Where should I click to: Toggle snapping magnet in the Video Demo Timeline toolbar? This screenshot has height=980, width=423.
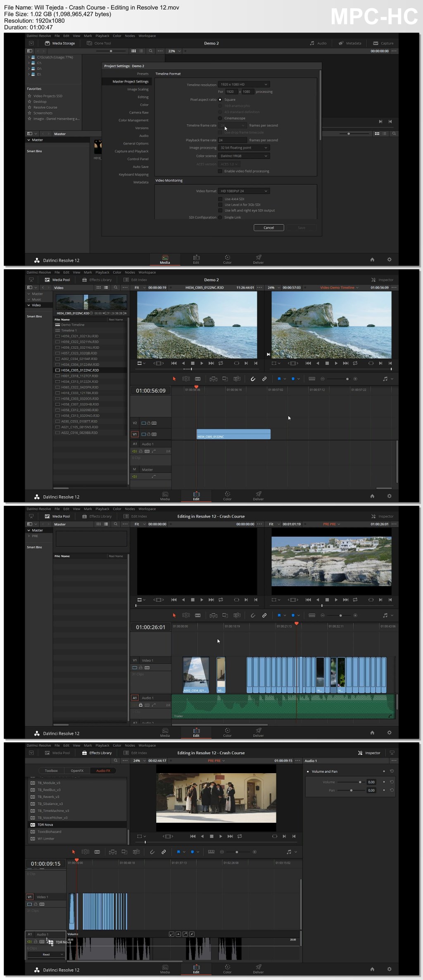[253, 379]
